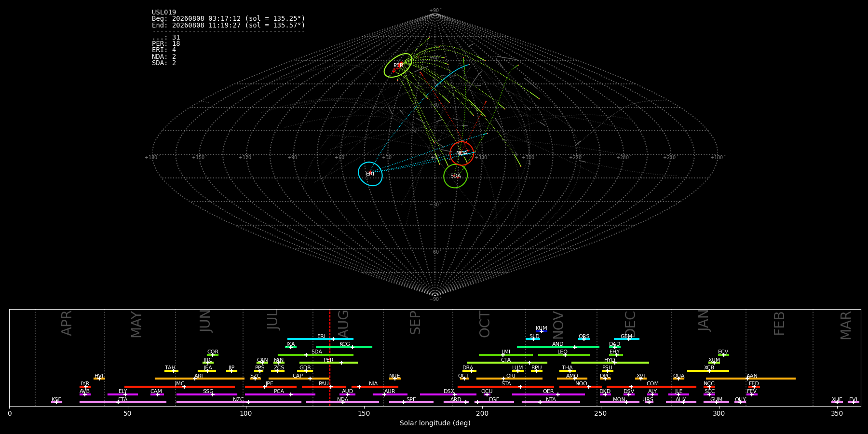Click the DEC month label in timeline

click(630, 324)
